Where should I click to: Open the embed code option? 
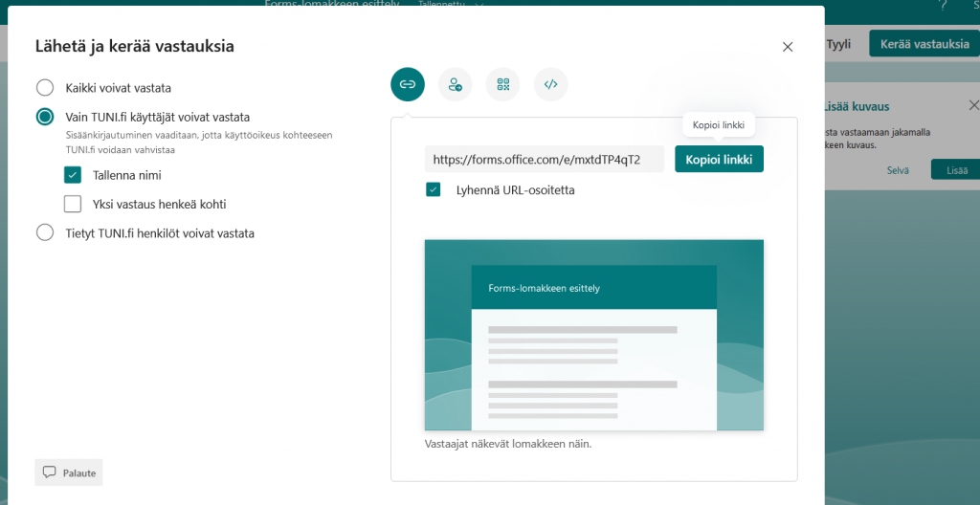point(550,84)
